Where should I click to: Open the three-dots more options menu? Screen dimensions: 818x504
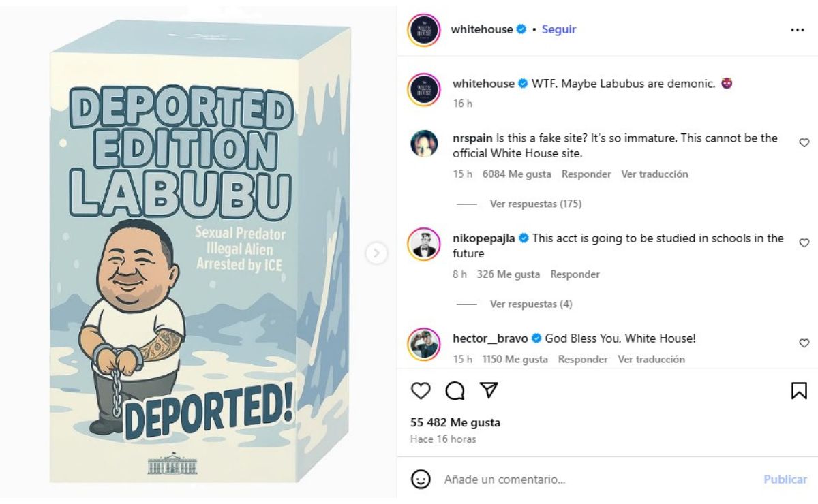(x=798, y=30)
